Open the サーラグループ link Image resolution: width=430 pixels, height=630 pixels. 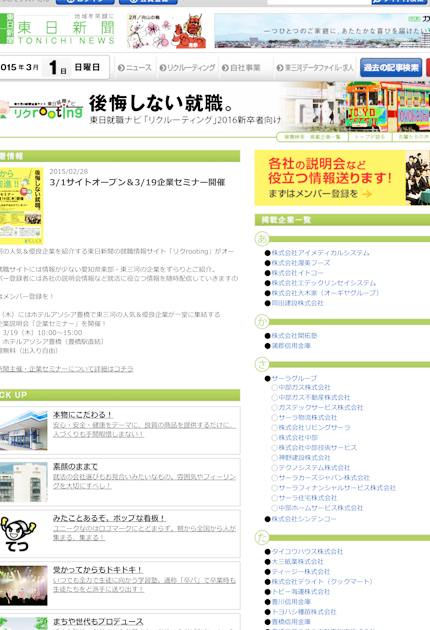pos(294,378)
